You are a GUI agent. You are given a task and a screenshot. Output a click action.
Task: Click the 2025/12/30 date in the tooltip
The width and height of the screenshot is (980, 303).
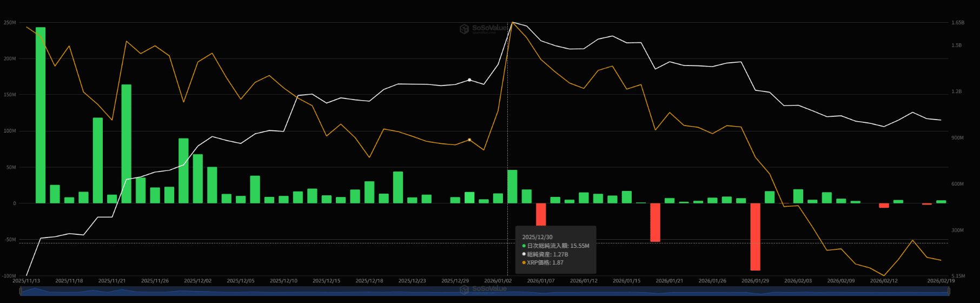pos(537,238)
